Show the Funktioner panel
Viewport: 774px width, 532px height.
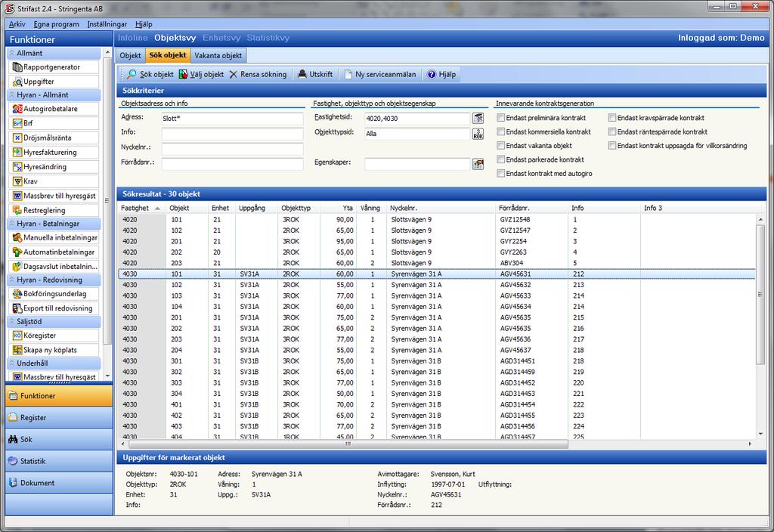click(x=59, y=396)
